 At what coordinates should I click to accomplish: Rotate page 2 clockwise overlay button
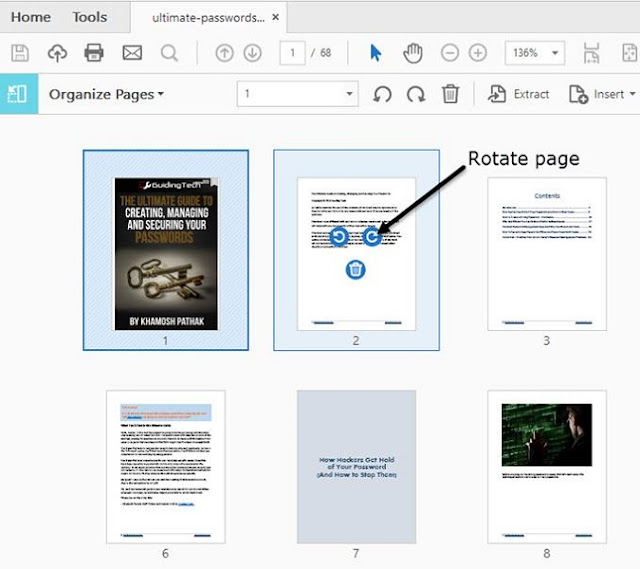(x=371, y=236)
